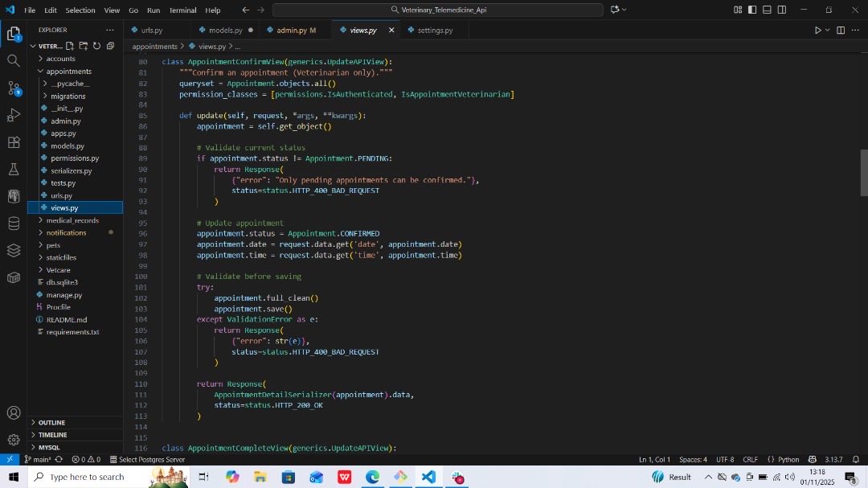Run the Python file
Image resolution: width=868 pixels, height=488 pixels.
click(x=818, y=30)
